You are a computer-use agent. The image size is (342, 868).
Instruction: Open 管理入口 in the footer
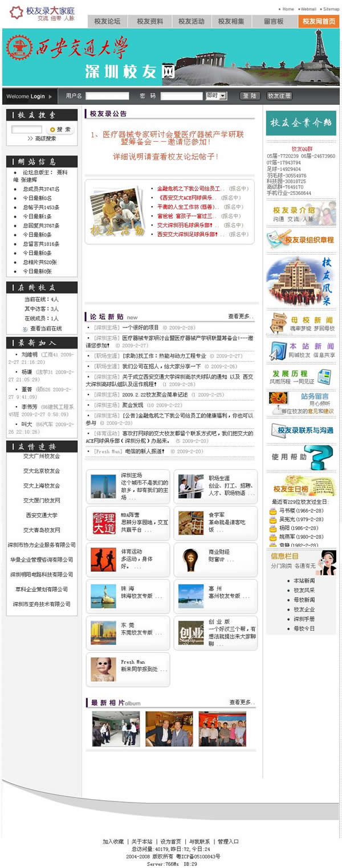point(228,841)
